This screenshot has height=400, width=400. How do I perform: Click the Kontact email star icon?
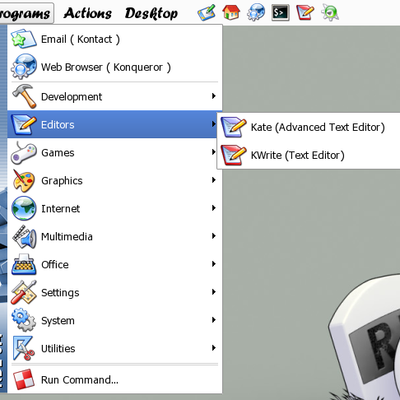pyautogui.click(x=23, y=39)
